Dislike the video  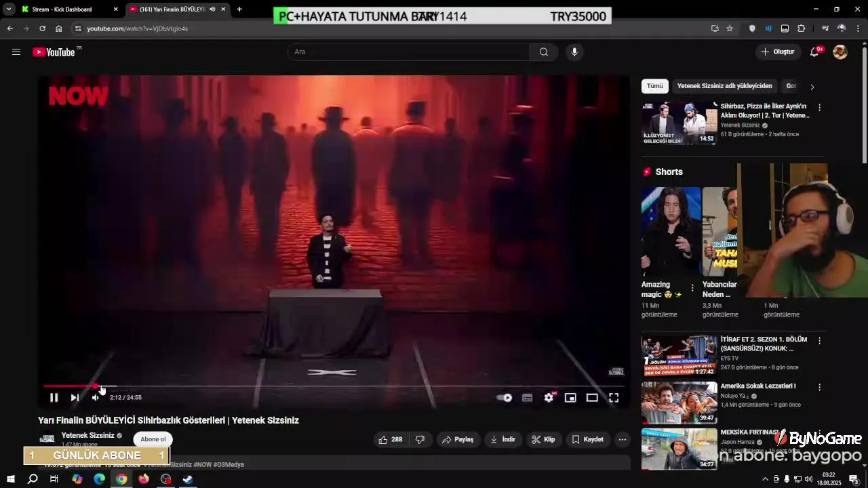tap(420, 440)
